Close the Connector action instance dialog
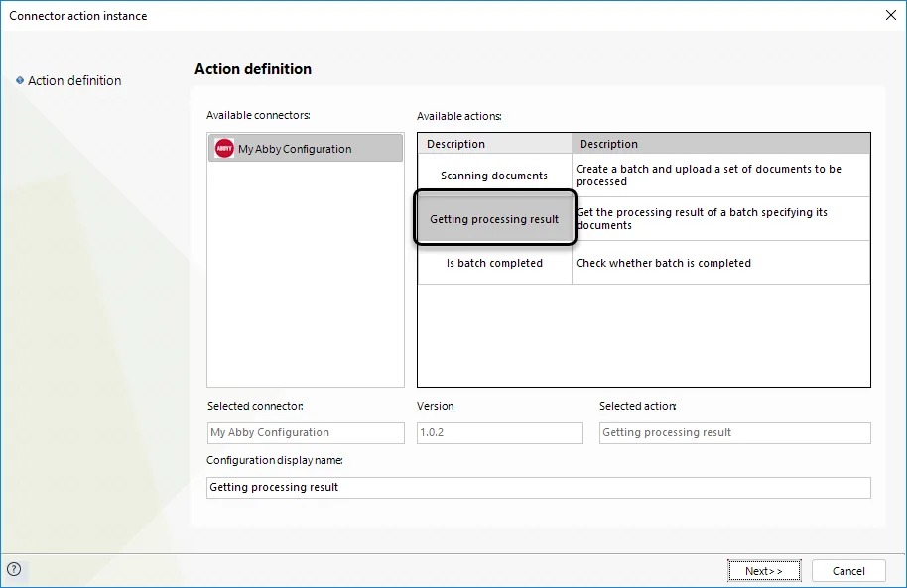Viewport: 907px width, 588px height. click(x=891, y=15)
